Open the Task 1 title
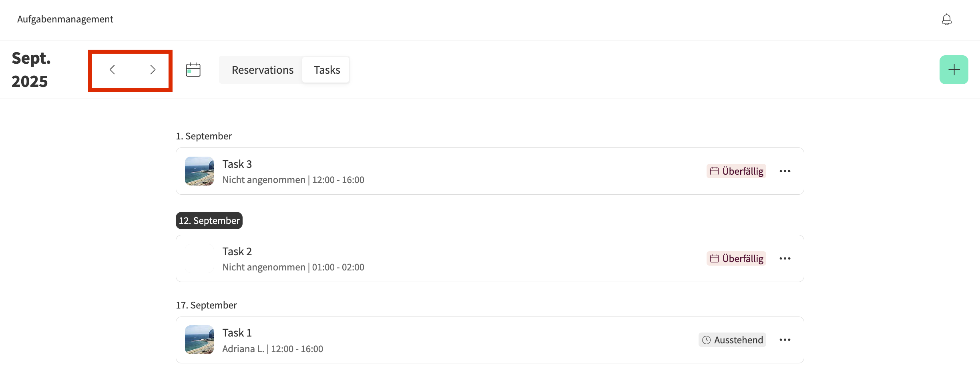Screen dimensions: 980x375 point(237,333)
